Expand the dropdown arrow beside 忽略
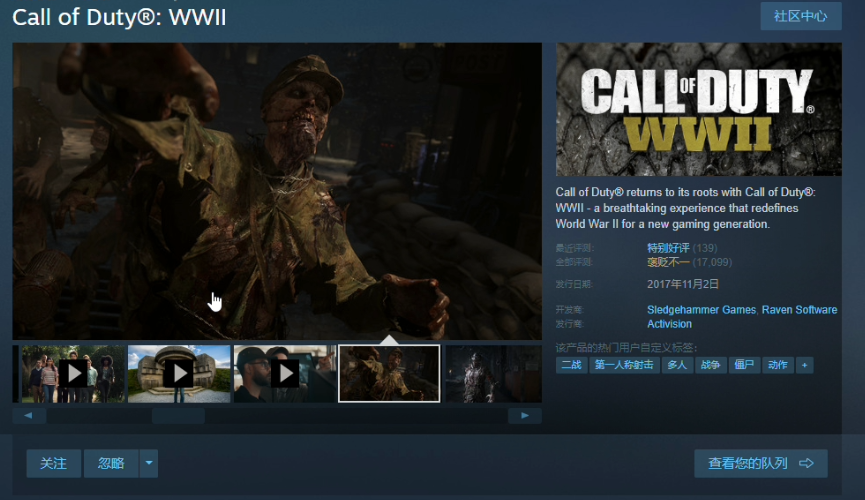The width and height of the screenshot is (865, 500). click(x=149, y=463)
